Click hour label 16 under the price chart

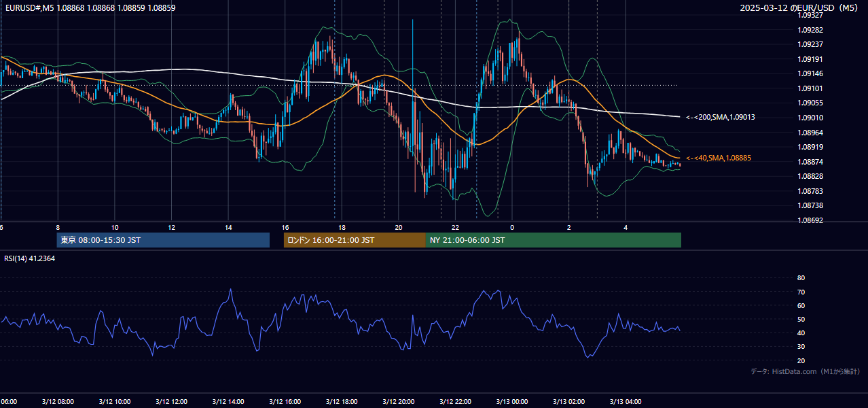point(285,227)
